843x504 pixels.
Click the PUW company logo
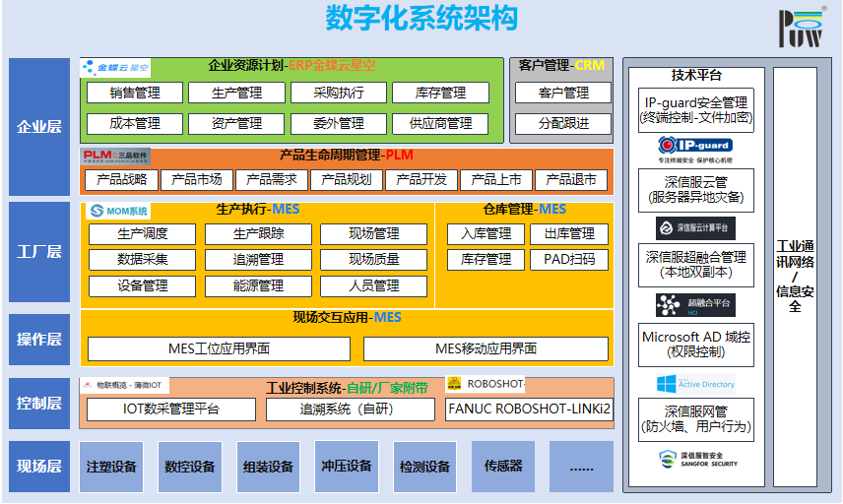point(801,28)
